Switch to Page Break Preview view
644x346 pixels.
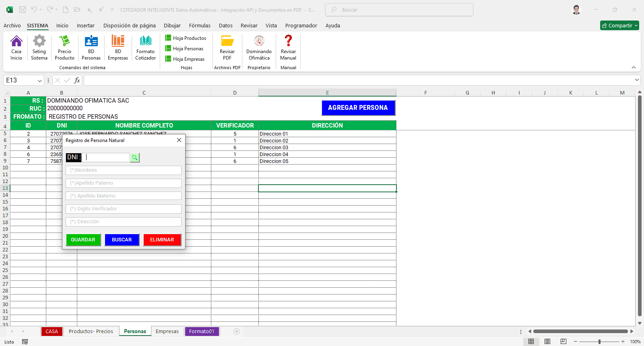tap(563, 342)
